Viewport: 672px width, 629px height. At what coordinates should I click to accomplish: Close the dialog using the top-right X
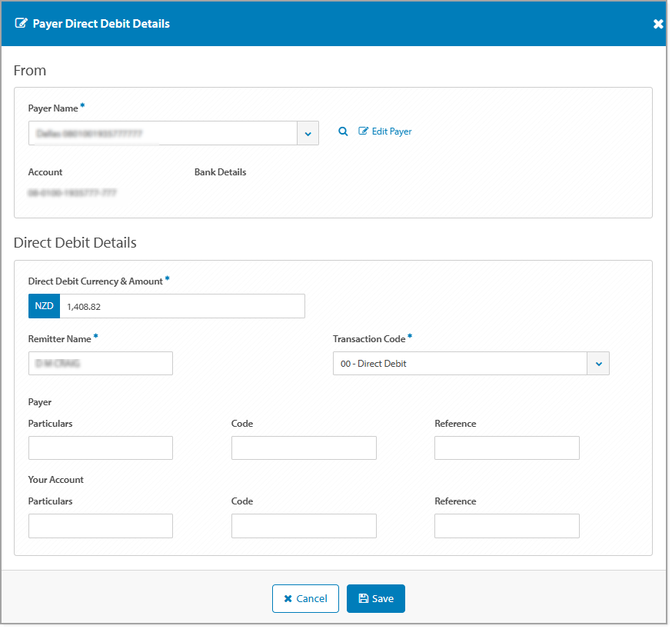point(658,23)
